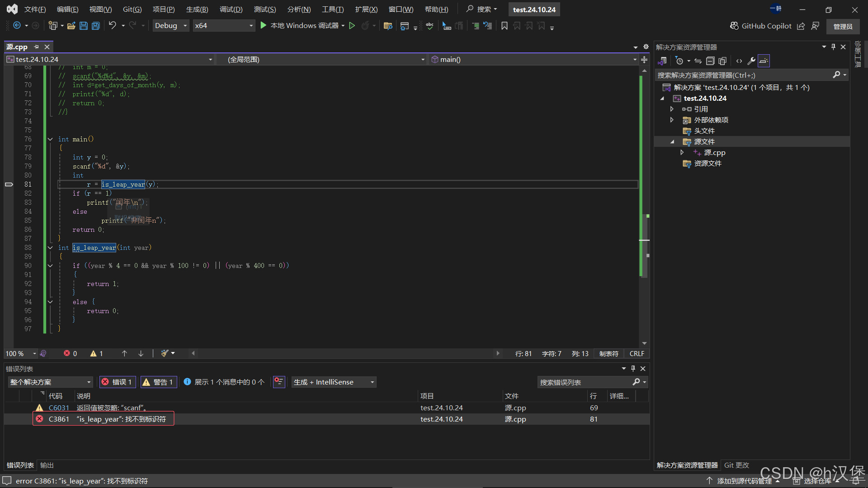The height and width of the screenshot is (488, 868).
Task: Click the bookmark toggle toolbar icon
Action: 505,26
